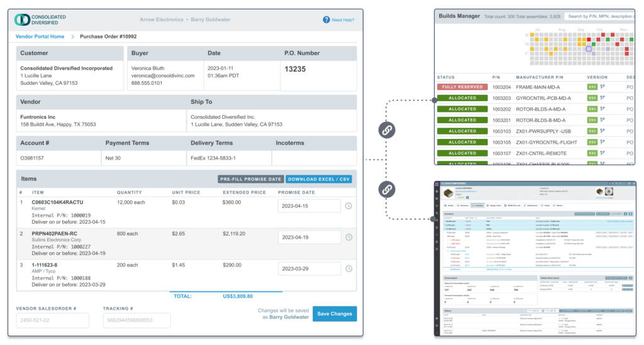Click the Builds Manager search field

(x=599, y=16)
